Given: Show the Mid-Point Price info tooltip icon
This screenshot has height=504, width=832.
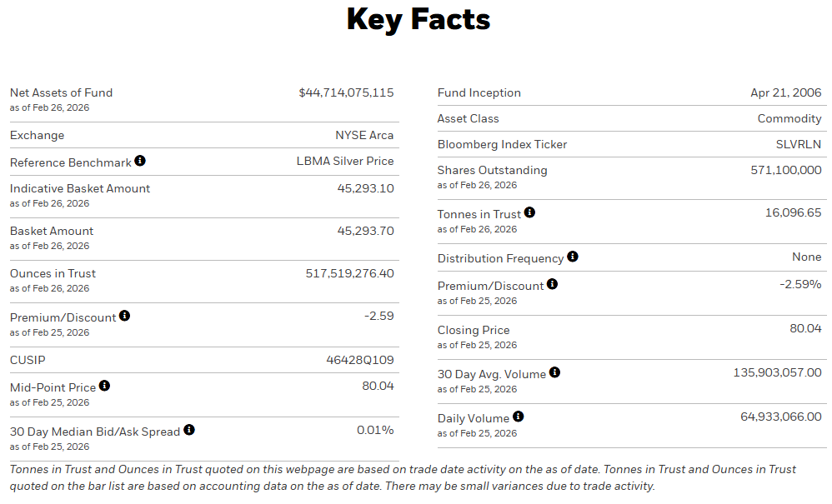Looking at the screenshot, I should (104, 387).
